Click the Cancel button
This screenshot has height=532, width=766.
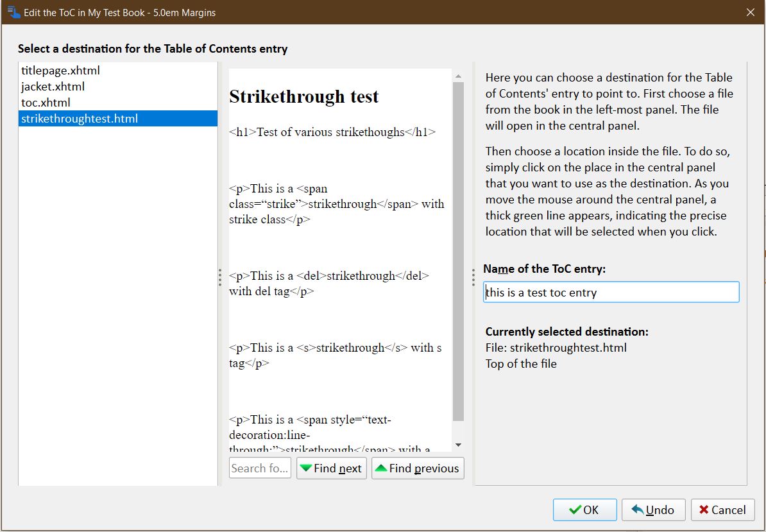point(722,510)
